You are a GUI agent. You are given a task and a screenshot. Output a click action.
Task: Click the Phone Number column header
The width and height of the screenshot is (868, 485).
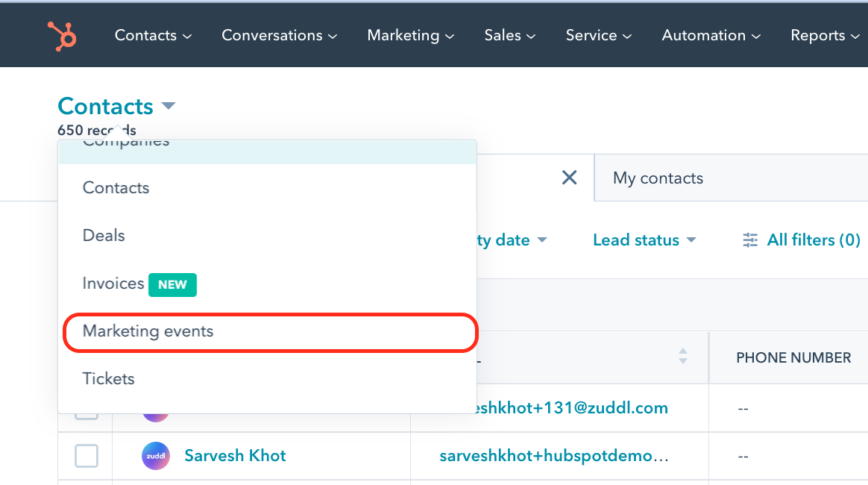tap(793, 358)
